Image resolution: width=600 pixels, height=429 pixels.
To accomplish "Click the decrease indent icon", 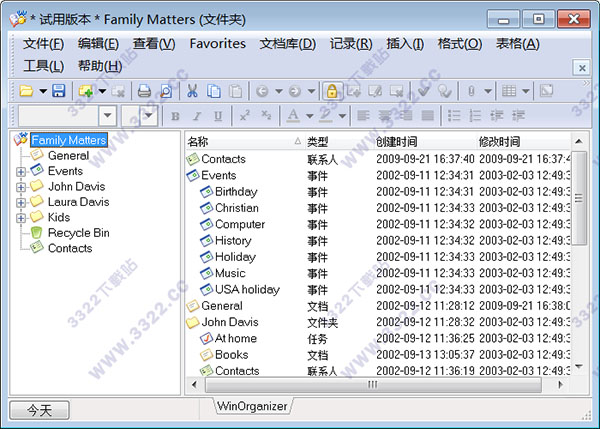I will click(497, 116).
